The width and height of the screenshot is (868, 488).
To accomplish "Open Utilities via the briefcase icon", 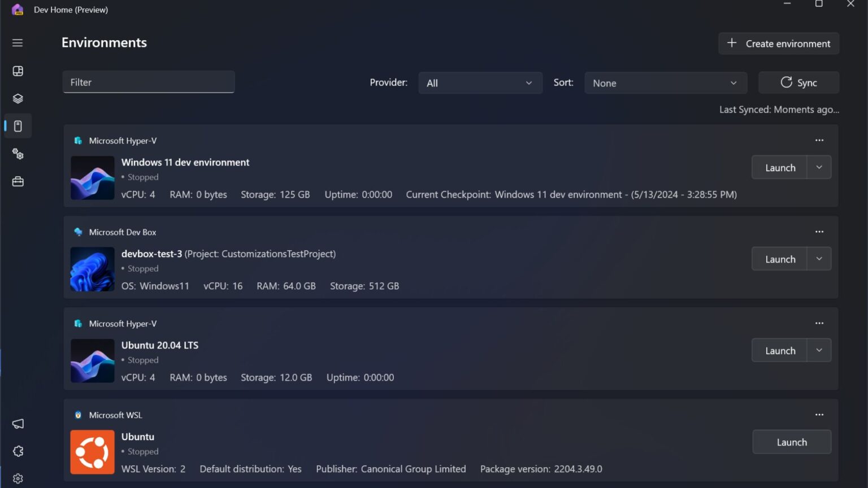I will point(18,181).
